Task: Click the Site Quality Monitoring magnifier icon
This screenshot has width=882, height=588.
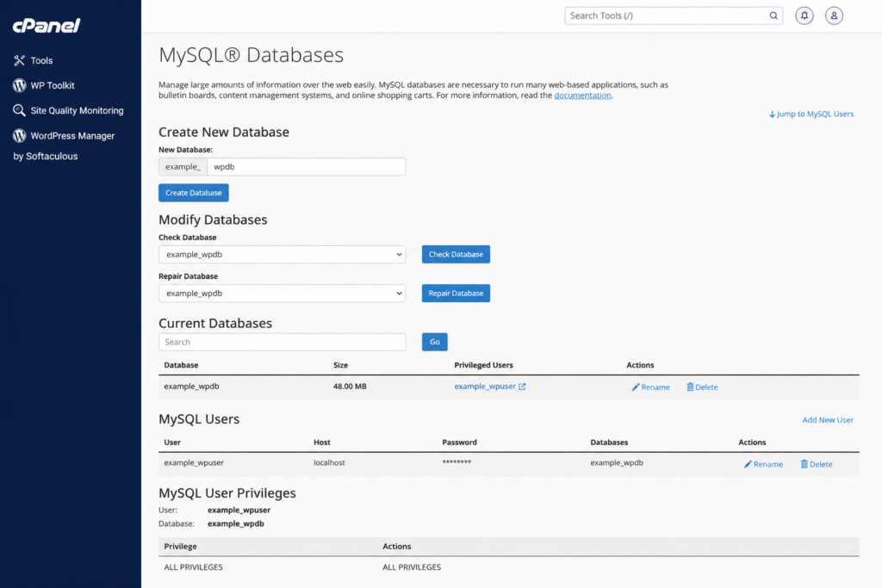Action: [19, 110]
